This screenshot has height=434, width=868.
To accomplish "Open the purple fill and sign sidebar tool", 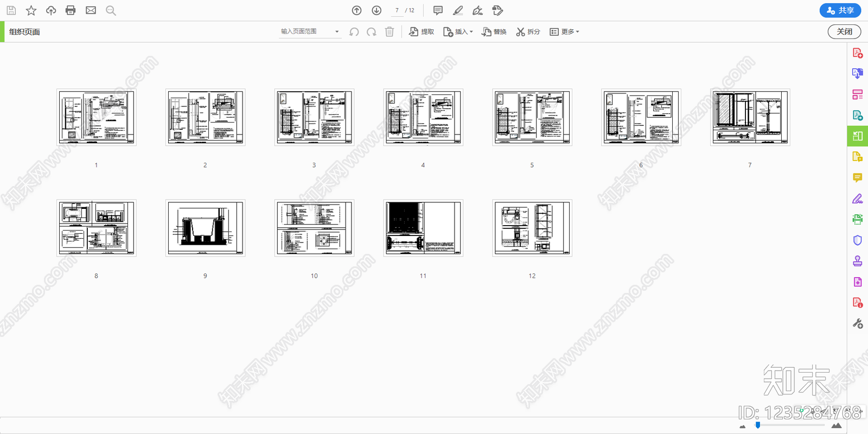I will coord(858,199).
